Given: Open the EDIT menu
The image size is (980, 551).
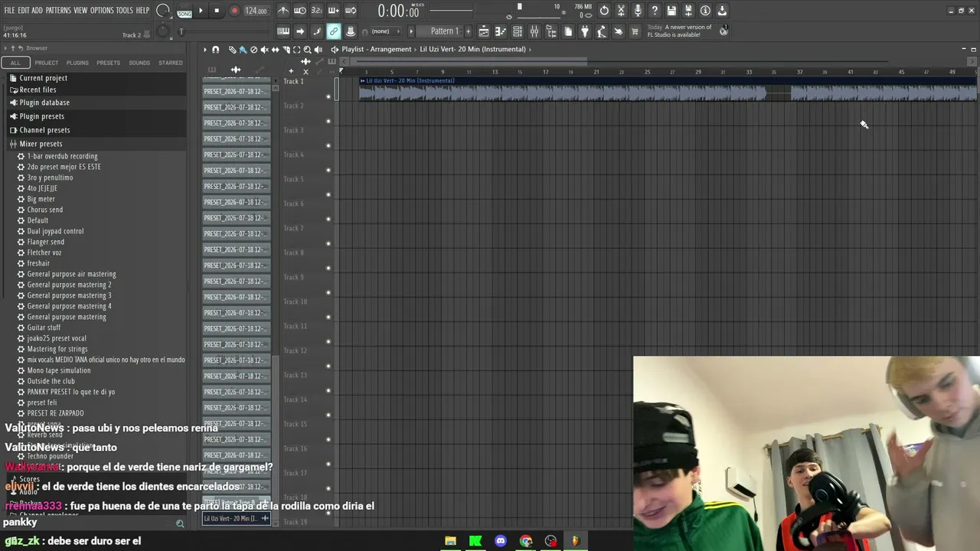Looking at the screenshot, I should point(24,11).
